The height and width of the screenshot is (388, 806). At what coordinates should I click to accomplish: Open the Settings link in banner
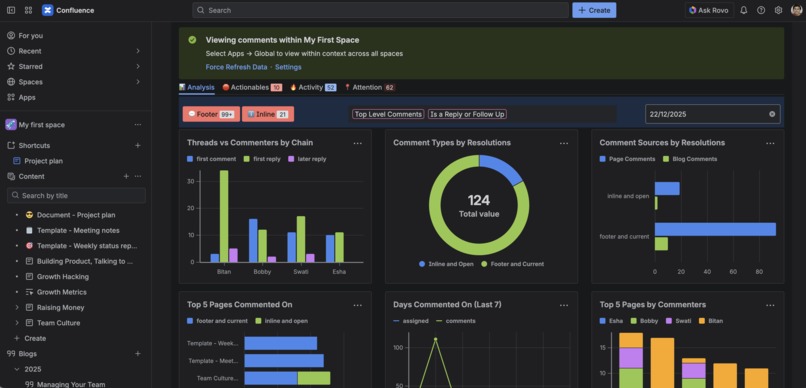288,67
